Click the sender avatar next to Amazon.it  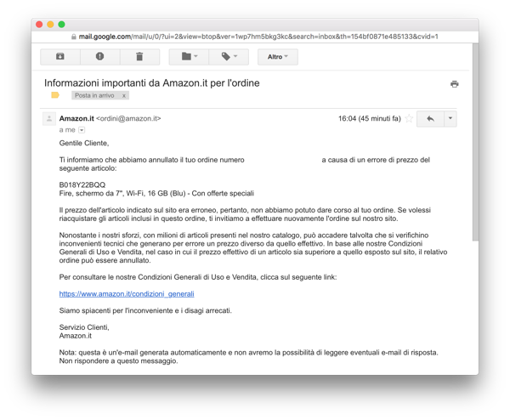pyautogui.click(x=49, y=119)
